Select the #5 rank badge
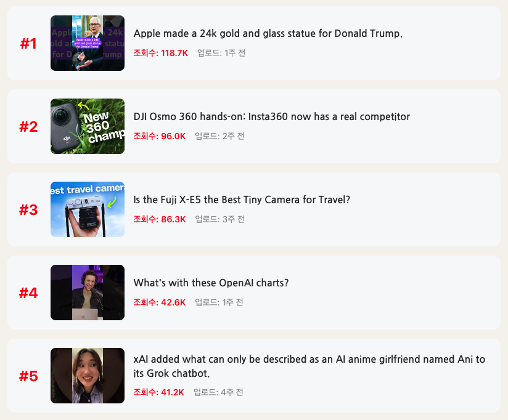Image resolution: width=508 pixels, height=420 pixels. (28, 376)
